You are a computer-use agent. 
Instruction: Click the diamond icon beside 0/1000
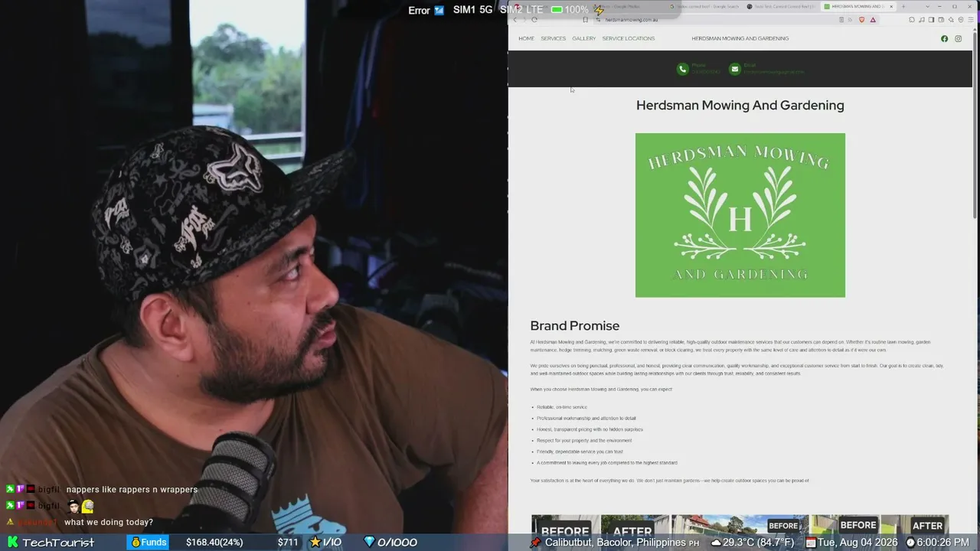[369, 543]
